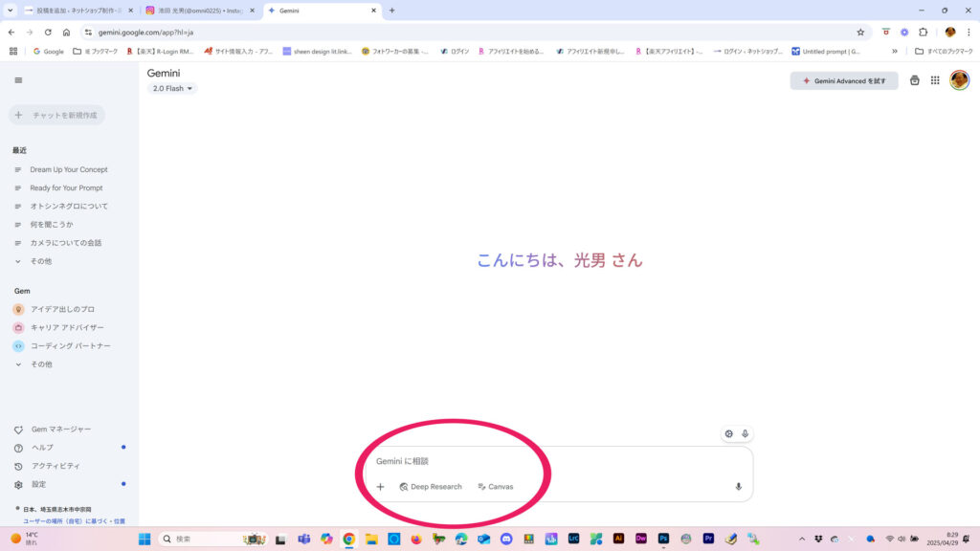Open the Windows Start menu
This screenshot has height=551, width=980.
145,540
